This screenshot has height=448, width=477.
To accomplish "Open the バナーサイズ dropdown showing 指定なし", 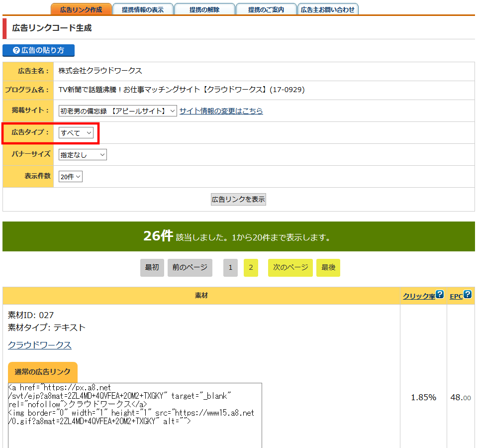I will coord(83,155).
